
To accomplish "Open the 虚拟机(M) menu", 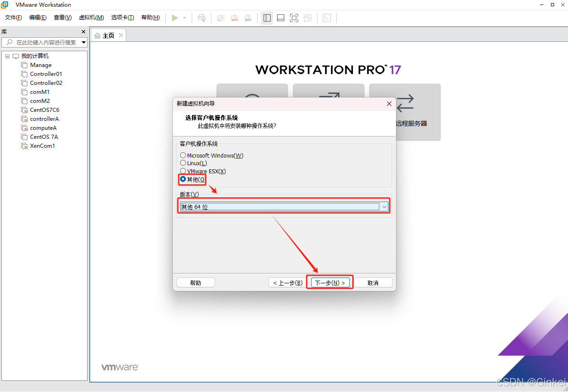I will pyautogui.click(x=92, y=18).
